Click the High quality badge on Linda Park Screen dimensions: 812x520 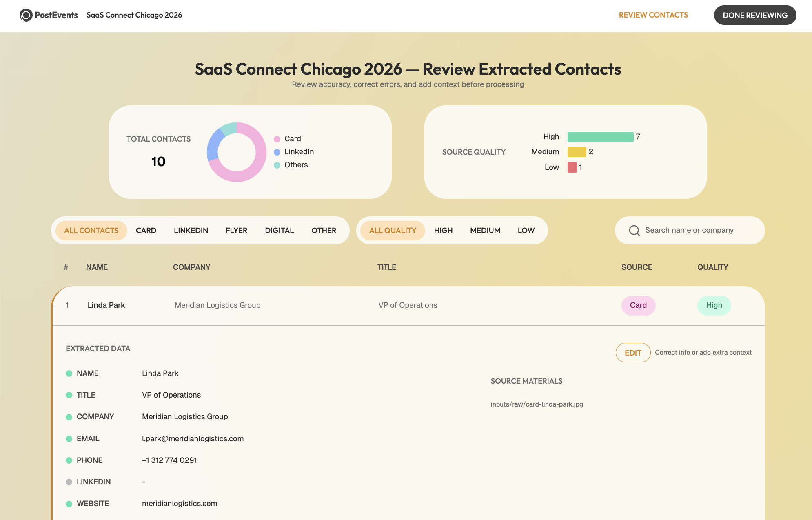point(714,305)
